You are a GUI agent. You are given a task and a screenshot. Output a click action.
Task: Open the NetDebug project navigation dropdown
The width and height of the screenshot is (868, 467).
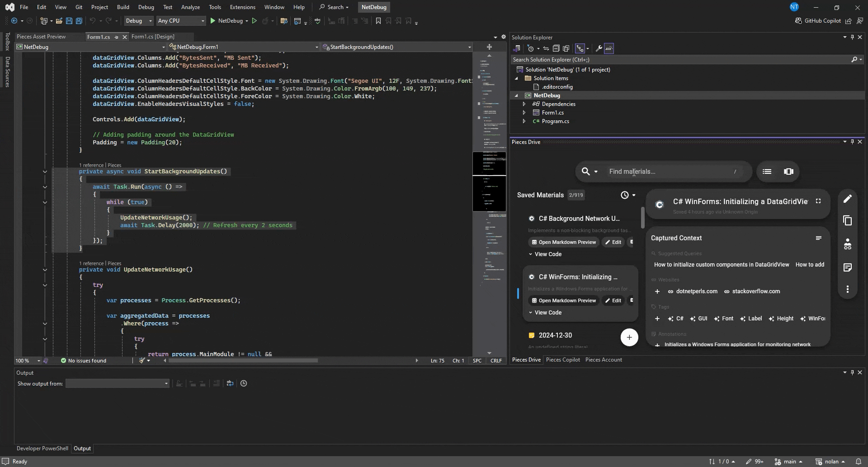(x=91, y=47)
